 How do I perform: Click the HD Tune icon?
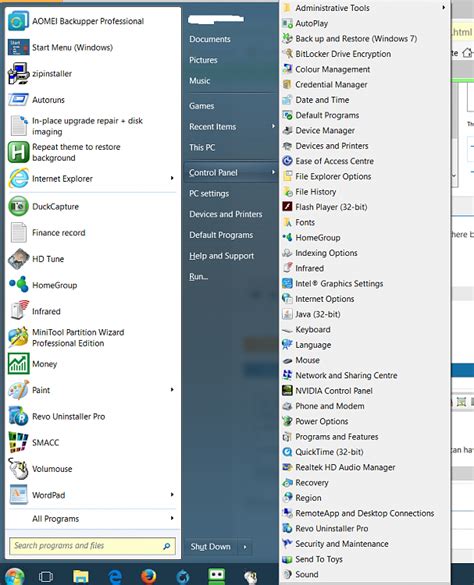coord(18,259)
